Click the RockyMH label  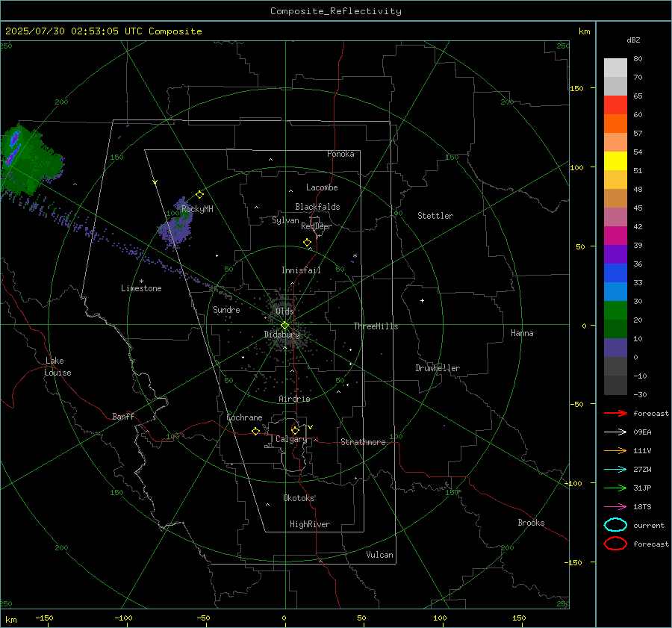pos(197,209)
